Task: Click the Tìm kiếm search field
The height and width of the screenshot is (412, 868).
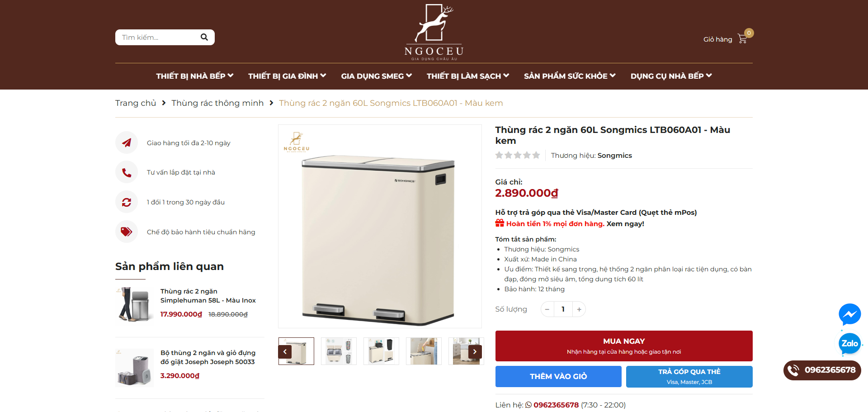Action: point(158,37)
